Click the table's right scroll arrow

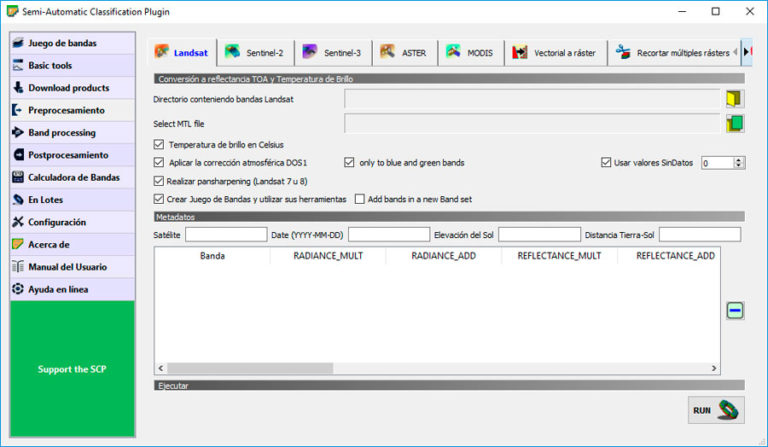coord(714,368)
